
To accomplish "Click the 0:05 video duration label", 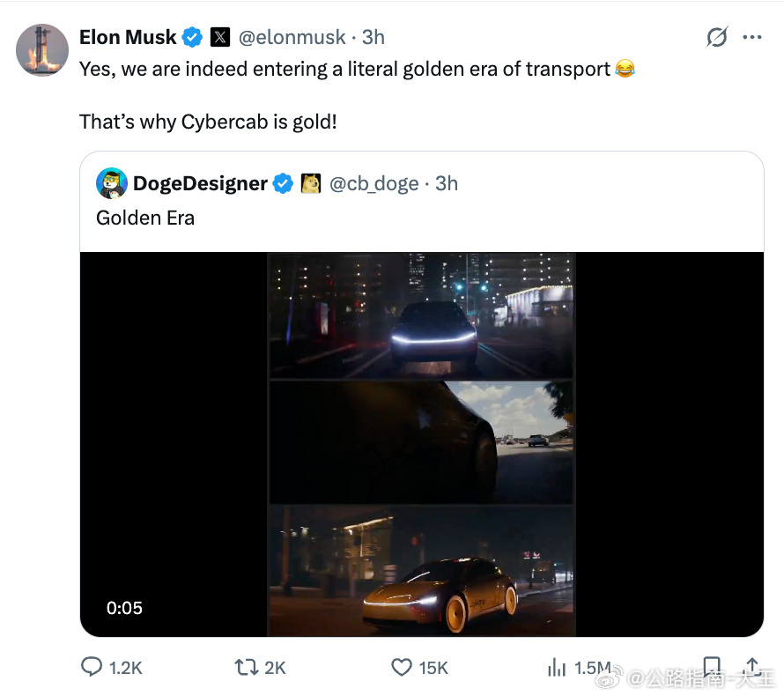I will pos(124,608).
